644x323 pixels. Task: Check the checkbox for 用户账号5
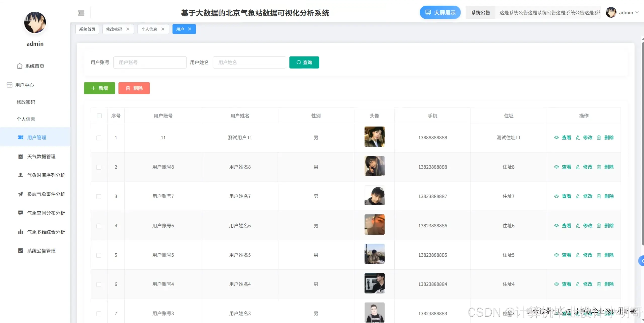99,255
